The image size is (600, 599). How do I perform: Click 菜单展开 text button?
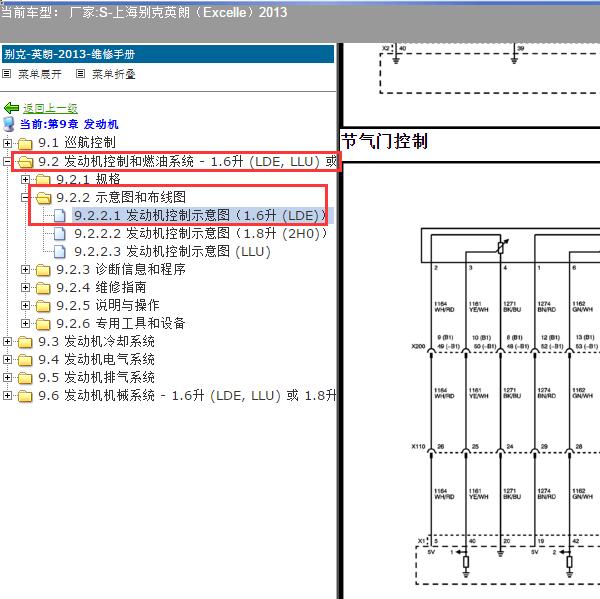40,74
